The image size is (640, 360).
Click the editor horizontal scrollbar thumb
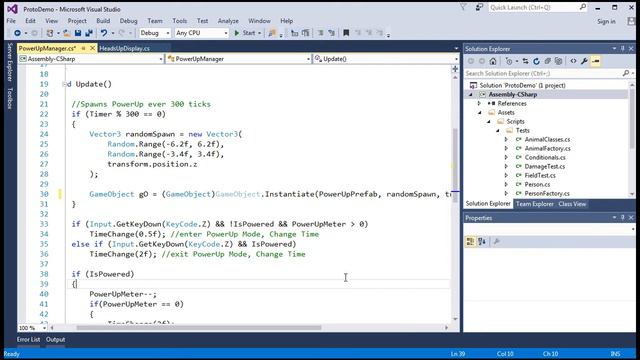(x=199, y=328)
